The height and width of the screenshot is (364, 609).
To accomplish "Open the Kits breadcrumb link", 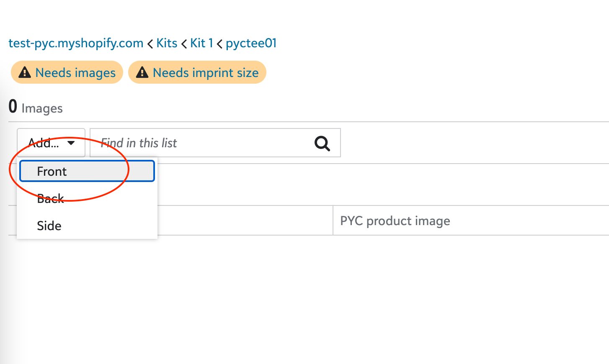I will tap(167, 43).
